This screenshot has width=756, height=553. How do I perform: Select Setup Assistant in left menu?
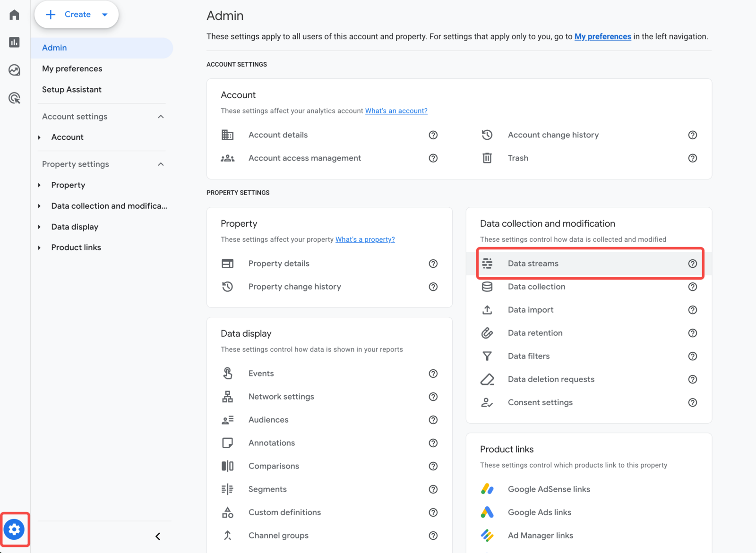click(x=71, y=89)
